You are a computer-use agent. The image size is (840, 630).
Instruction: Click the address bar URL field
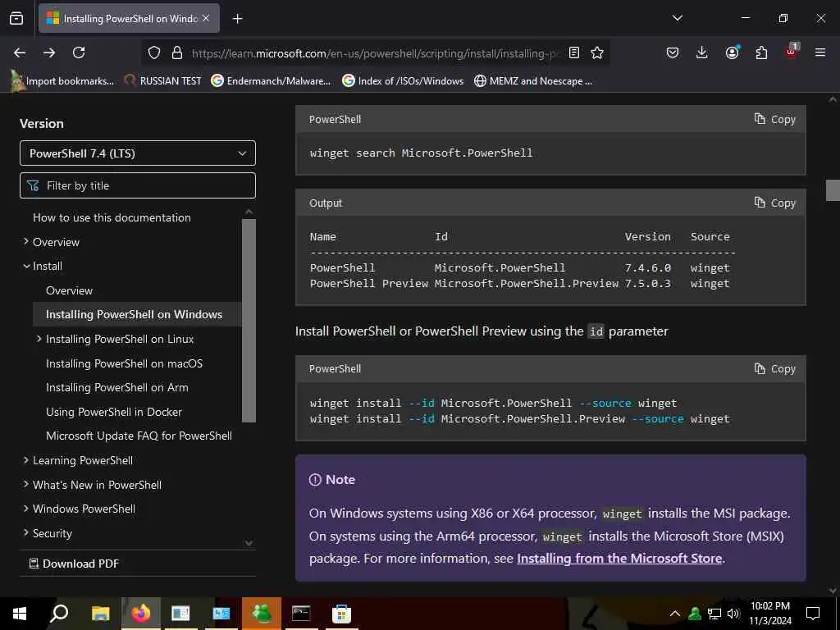[x=375, y=53]
